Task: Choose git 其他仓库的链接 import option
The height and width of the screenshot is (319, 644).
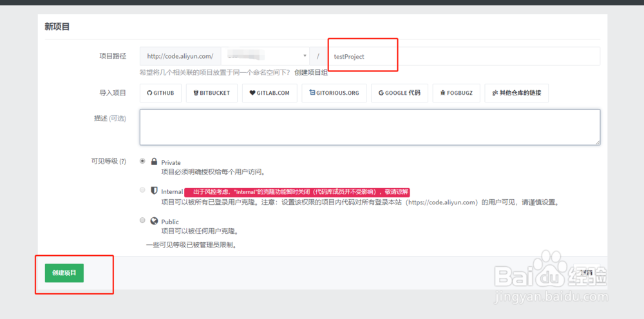Action: 516,93
